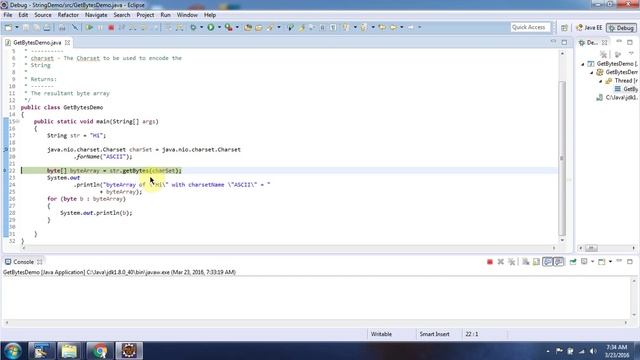
Task: Terminate the program from Console toolbar
Action: [490, 262]
